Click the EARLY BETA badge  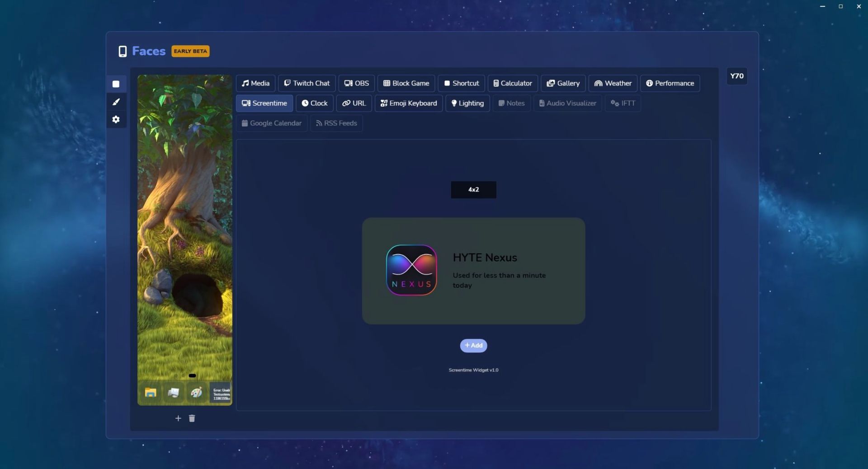point(190,51)
